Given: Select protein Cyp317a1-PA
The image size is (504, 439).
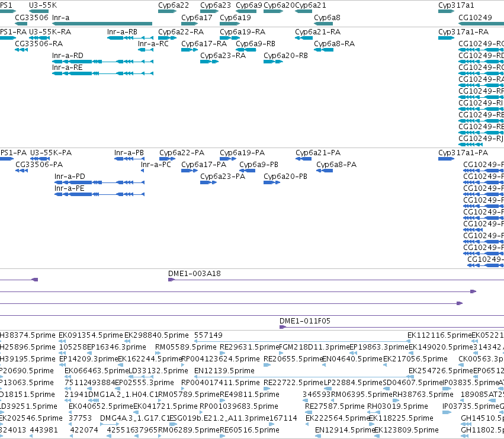Looking at the screenshot, I should (x=463, y=153).
